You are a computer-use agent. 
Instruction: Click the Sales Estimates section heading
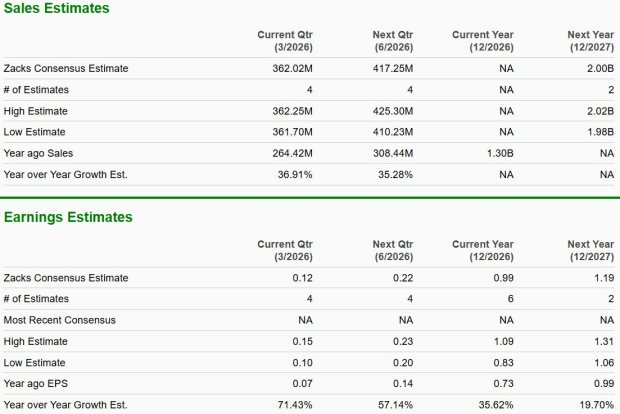point(57,8)
